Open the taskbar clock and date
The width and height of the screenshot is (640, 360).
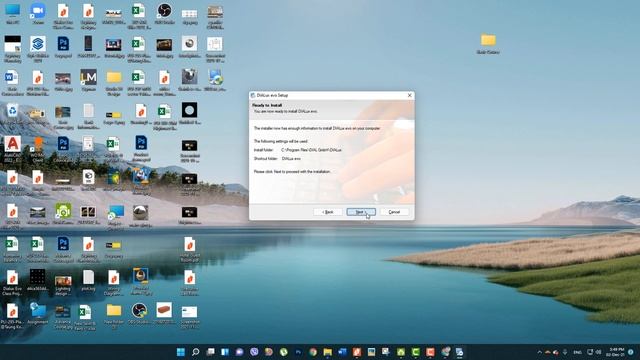[x=616, y=352]
